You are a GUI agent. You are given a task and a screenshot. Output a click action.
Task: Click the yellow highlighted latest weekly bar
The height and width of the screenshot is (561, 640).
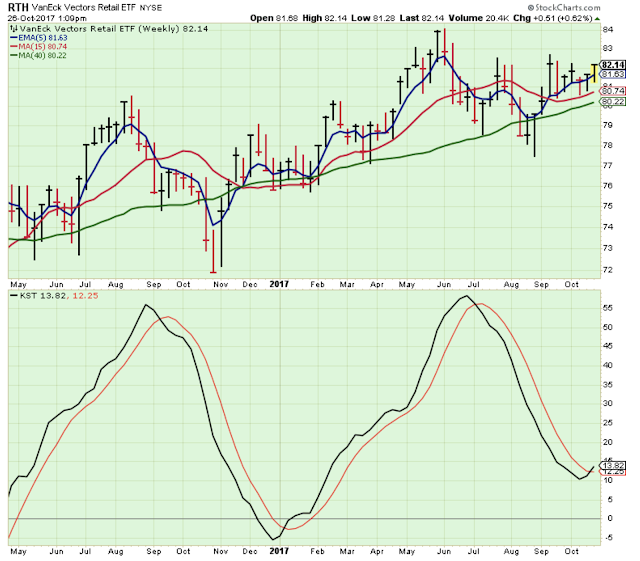click(x=594, y=73)
